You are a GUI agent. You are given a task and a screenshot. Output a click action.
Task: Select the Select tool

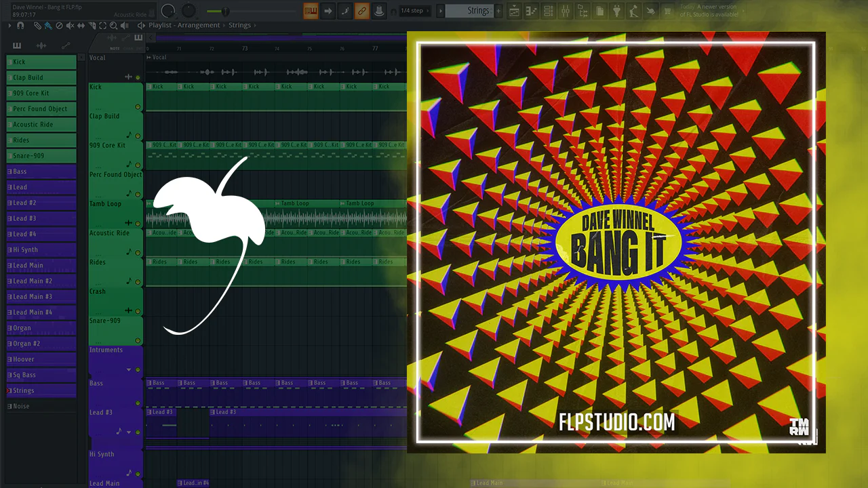pyautogui.click(x=102, y=26)
